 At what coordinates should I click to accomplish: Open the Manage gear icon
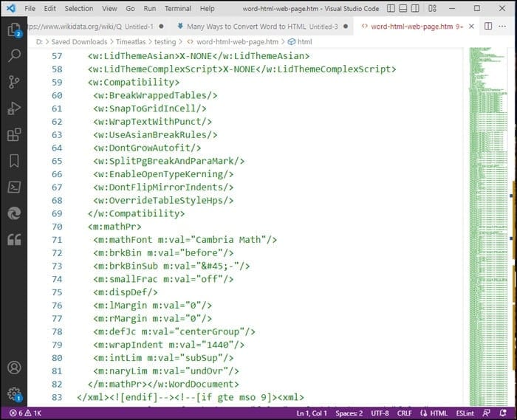pyautogui.click(x=14, y=393)
